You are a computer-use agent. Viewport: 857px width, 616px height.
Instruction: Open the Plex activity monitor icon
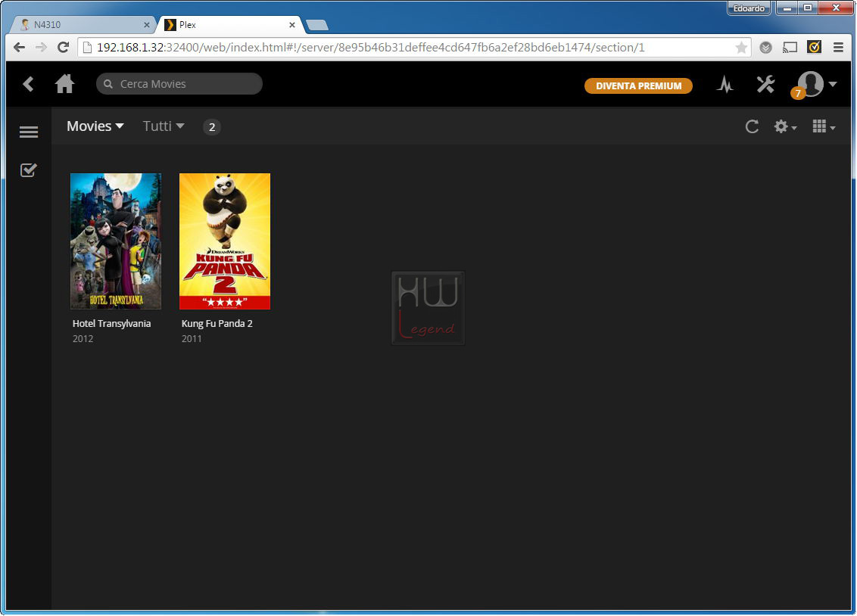click(x=725, y=84)
